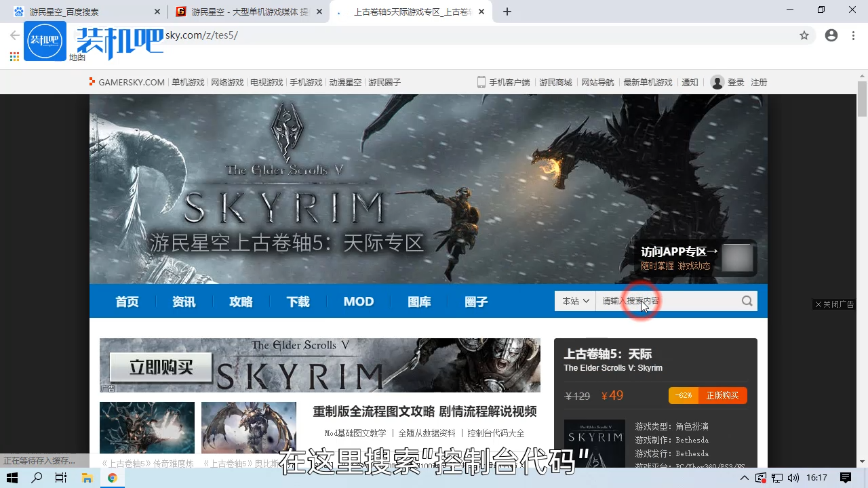Open the Chrome profile avatar icon

click(831, 35)
